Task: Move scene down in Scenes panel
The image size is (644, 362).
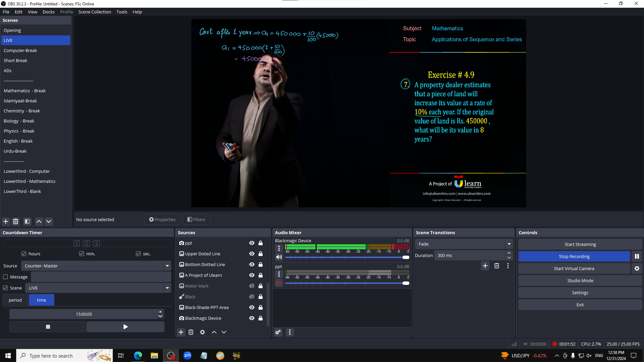Action: [x=49, y=221]
